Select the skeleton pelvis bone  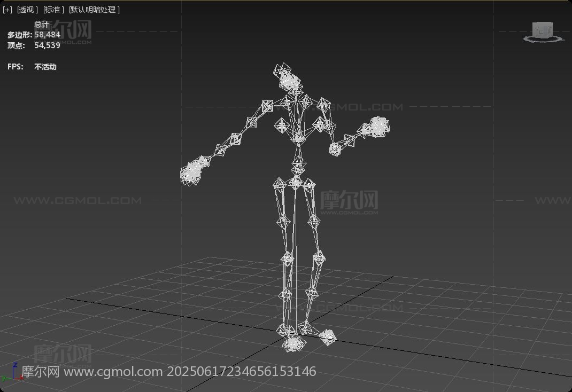(x=296, y=182)
